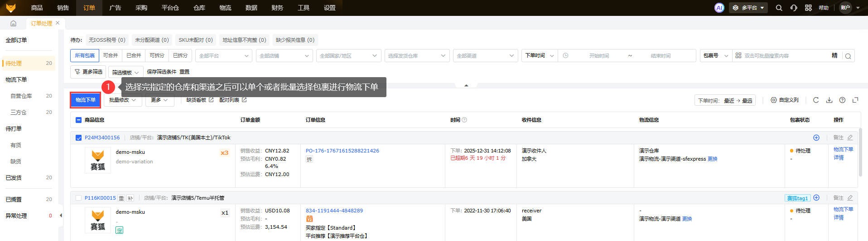Click the 重 tag on P116K00015

pos(121,198)
